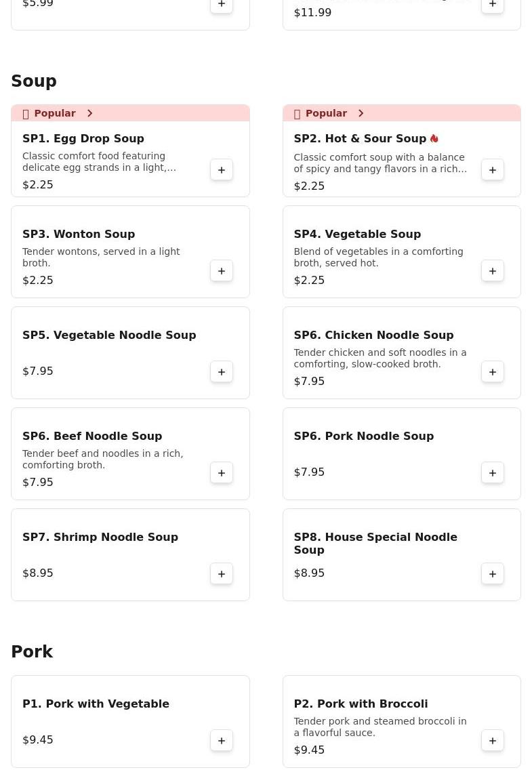
Task: Open Popular banner on Egg Drop Soup card
Action: click(x=130, y=113)
